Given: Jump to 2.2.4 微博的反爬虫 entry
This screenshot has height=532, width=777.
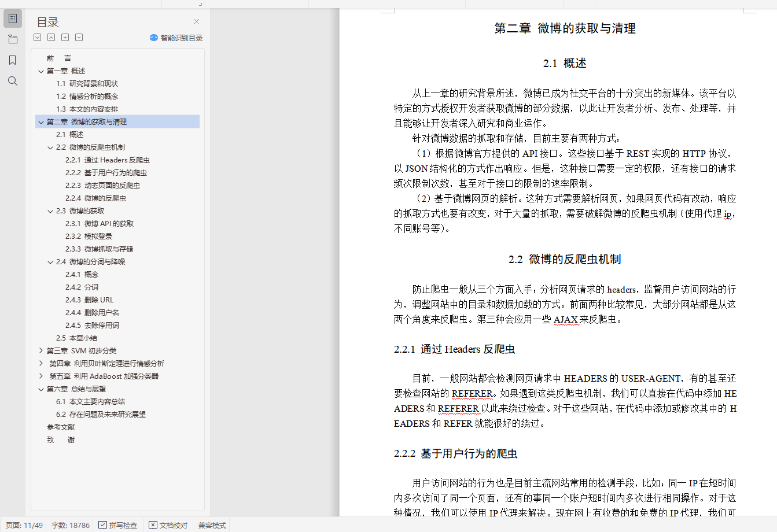Looking at the screenshot, I should coord(95,198).
